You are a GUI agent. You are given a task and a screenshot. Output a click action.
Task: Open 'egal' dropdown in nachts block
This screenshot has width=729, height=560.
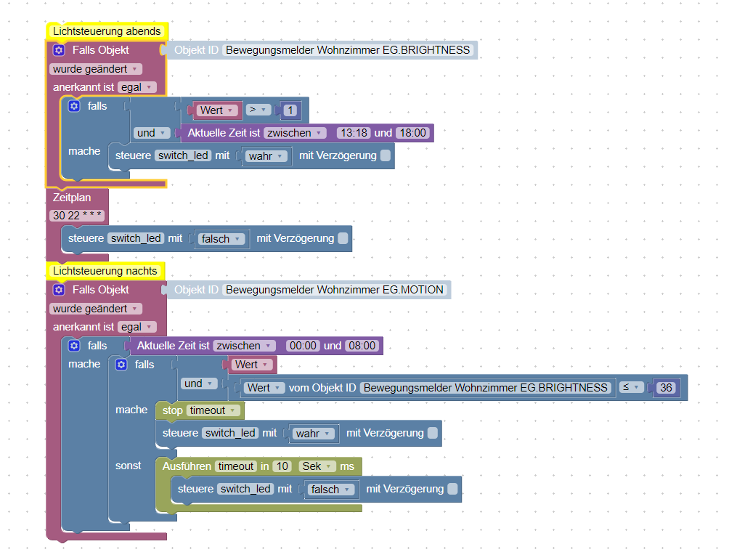pos(137,327)
